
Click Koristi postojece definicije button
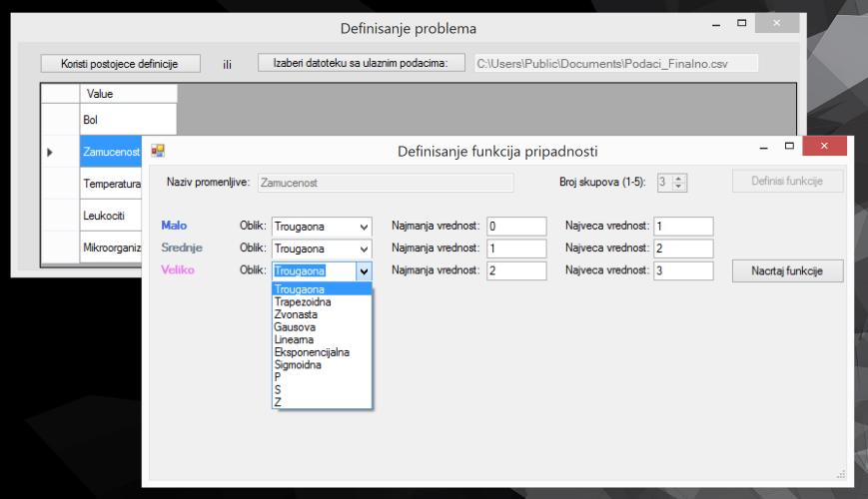120,64
